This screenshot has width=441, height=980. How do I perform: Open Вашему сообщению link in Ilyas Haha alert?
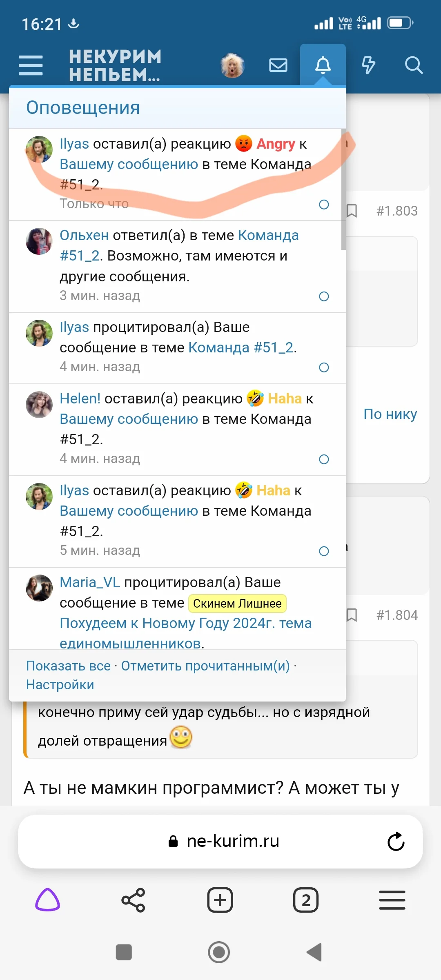click(x=129, y=511)
